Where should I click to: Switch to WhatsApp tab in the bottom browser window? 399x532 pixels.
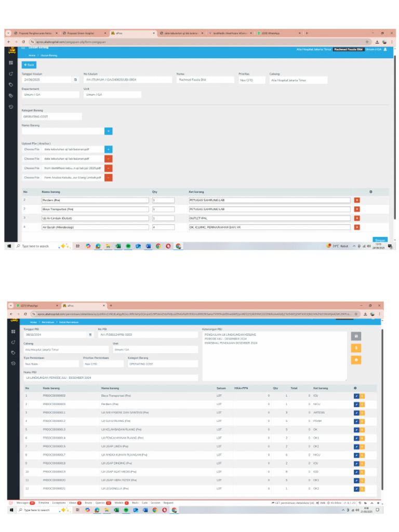tap(37, 305)
